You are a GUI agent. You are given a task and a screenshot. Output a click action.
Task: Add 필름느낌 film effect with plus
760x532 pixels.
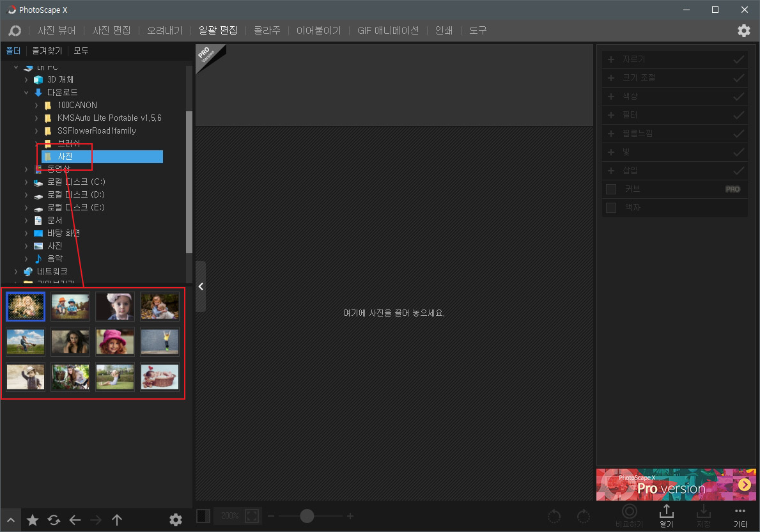[x=610, y=134]
